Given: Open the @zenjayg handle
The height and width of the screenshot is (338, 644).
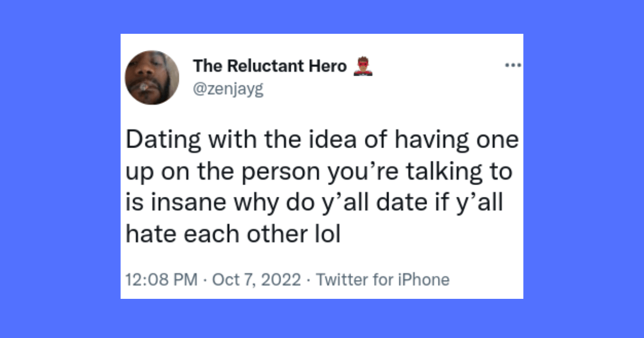Looking at the screenshot, I should [228, 90].
